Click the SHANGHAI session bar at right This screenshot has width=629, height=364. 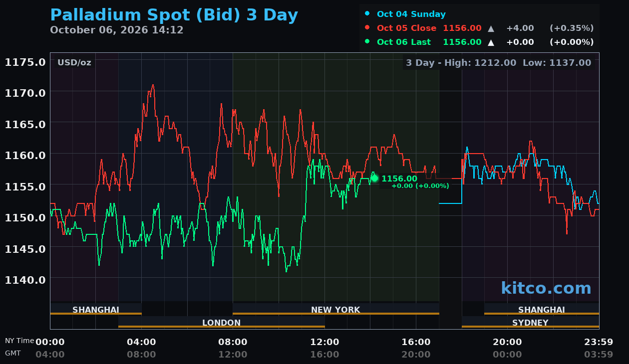point(542,309)
